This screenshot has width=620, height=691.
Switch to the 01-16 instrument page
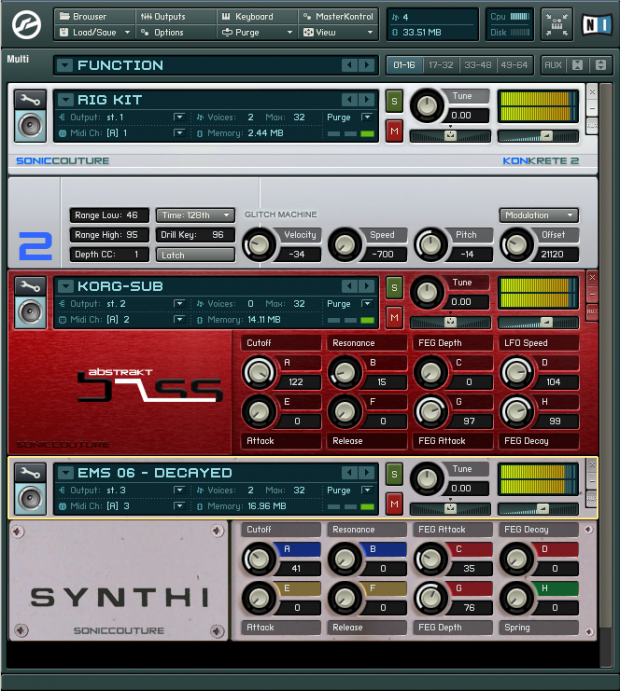tap(404, 65)
